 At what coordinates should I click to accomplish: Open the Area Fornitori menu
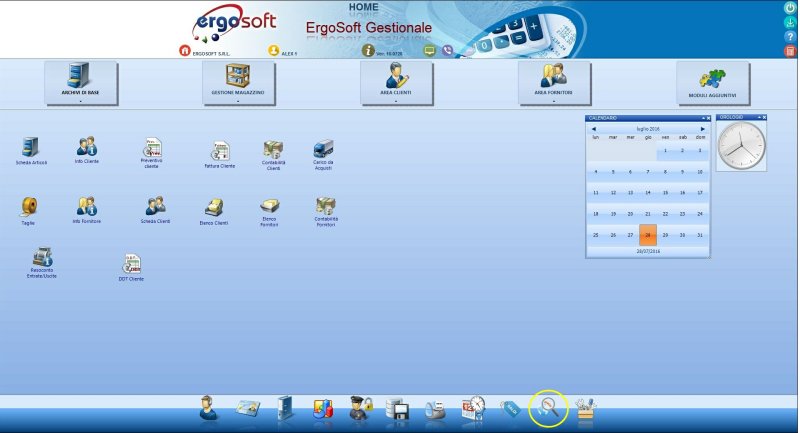pos(555,83)
